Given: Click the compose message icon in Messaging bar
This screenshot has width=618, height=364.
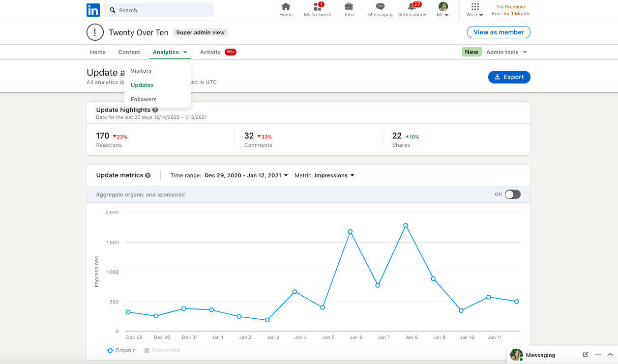Looking at the screenshot, I should 585,355.
